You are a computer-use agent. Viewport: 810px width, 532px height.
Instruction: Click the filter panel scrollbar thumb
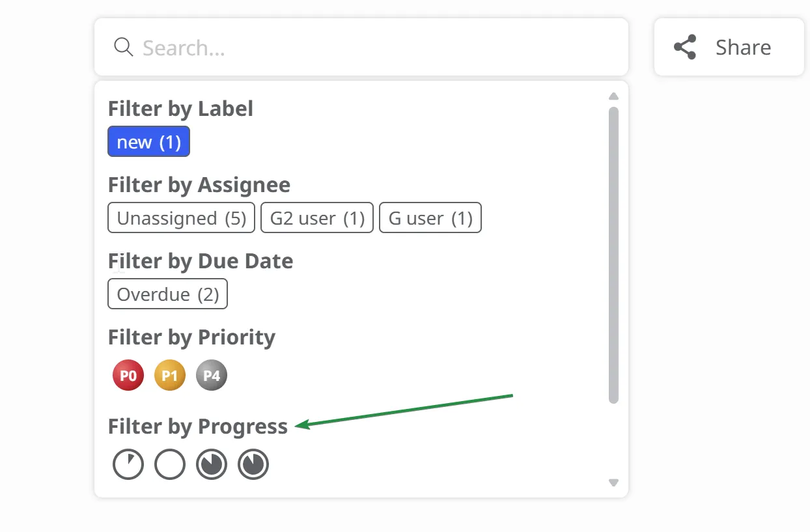click(x=613, y=254)
